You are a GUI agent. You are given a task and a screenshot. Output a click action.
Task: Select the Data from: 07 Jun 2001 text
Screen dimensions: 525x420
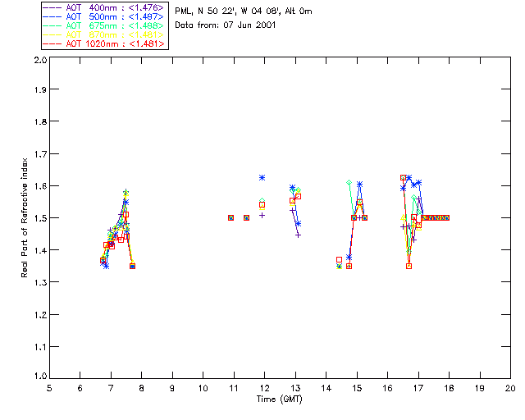[226, 25]
